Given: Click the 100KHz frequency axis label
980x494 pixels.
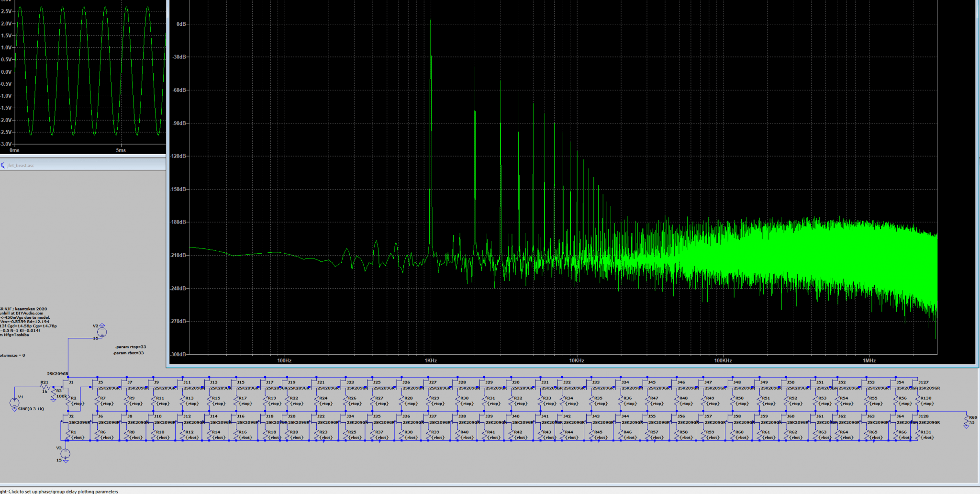Looking at the screenshot, I should (723, 360).
